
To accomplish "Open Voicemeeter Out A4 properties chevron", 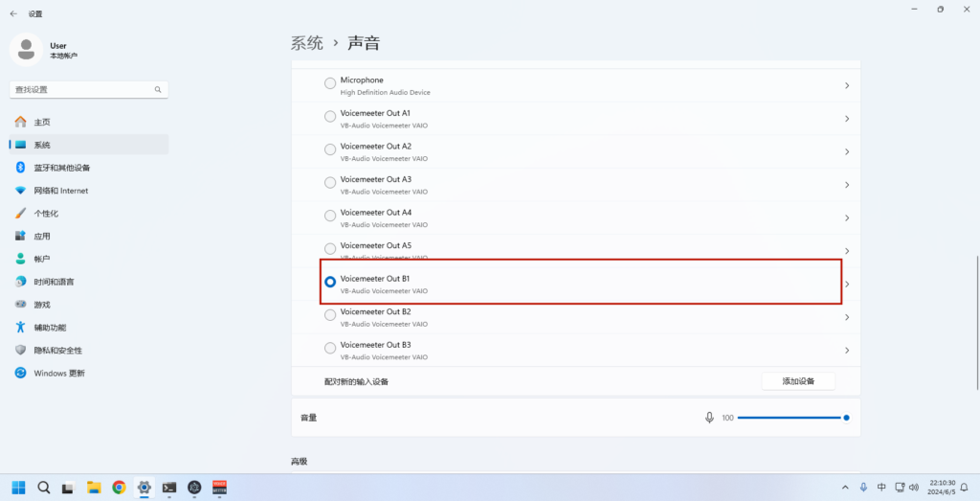I will click(847, 218).
